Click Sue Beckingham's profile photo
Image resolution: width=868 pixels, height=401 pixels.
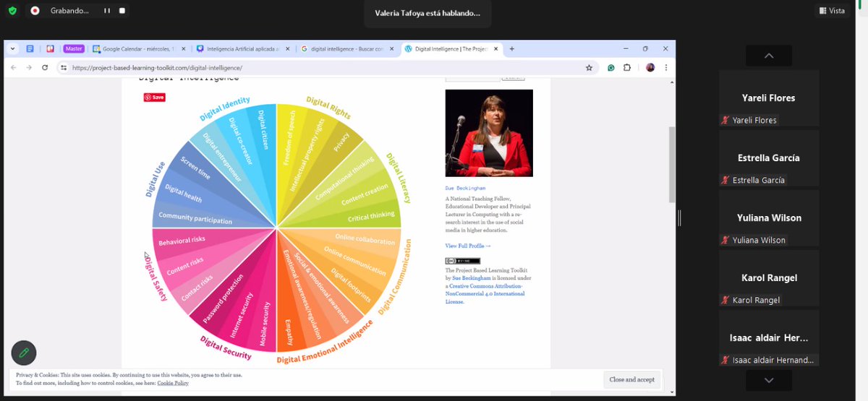(x=489, y=133)
